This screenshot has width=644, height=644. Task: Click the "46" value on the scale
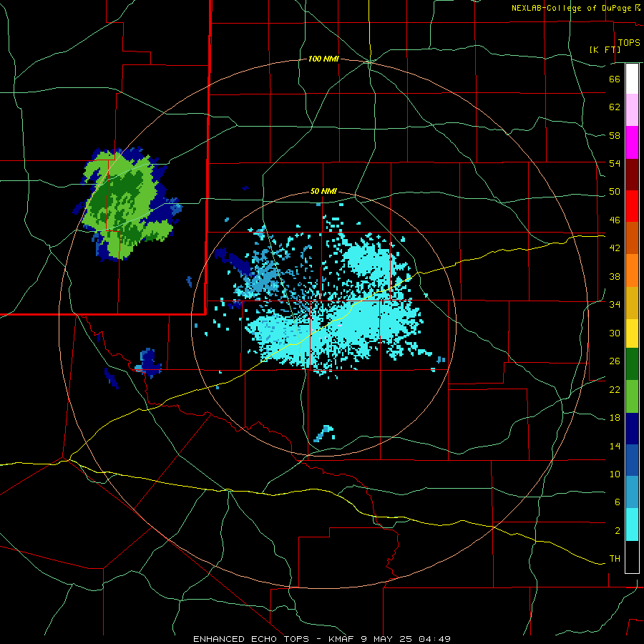click(615, 220)
